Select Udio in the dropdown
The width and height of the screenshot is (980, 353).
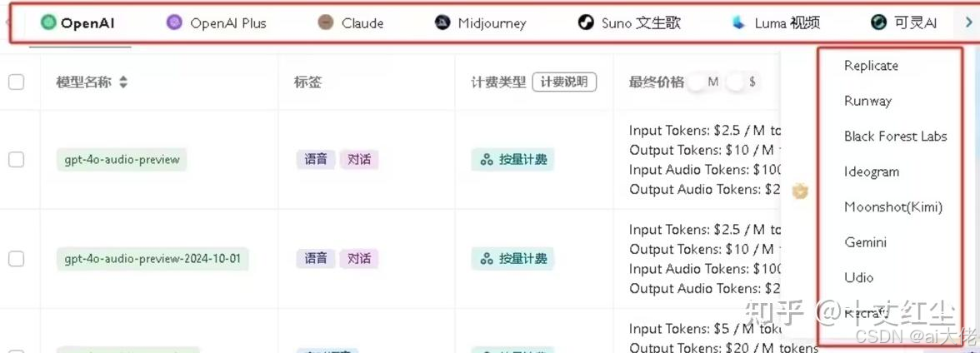[858, 277]
